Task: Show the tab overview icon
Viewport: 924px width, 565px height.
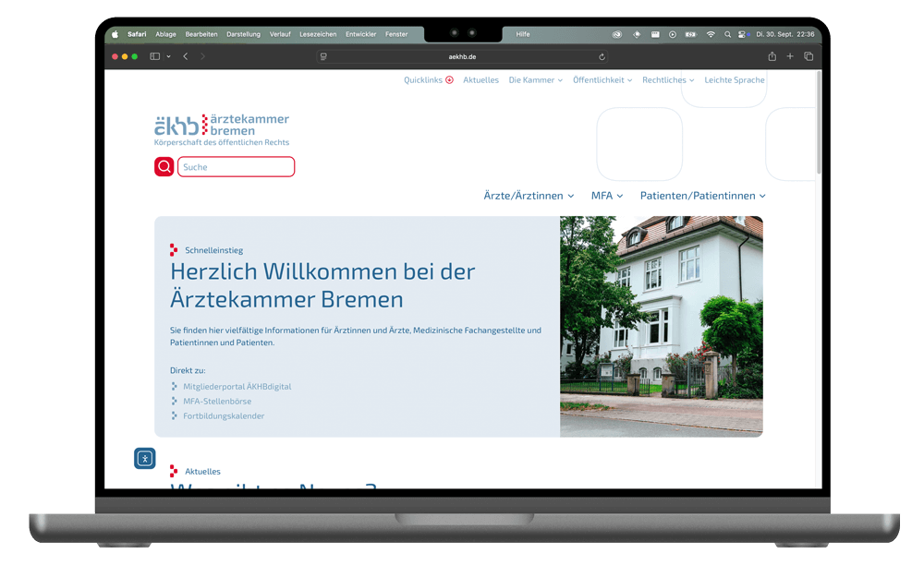Action: point(808,56)
